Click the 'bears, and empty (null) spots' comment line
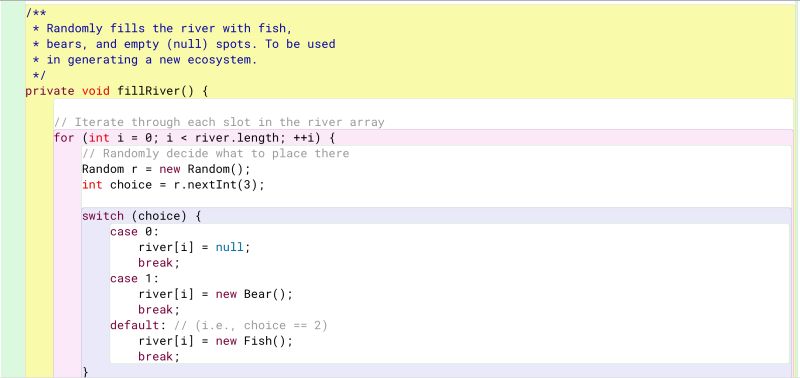 [x=184, y=44]
